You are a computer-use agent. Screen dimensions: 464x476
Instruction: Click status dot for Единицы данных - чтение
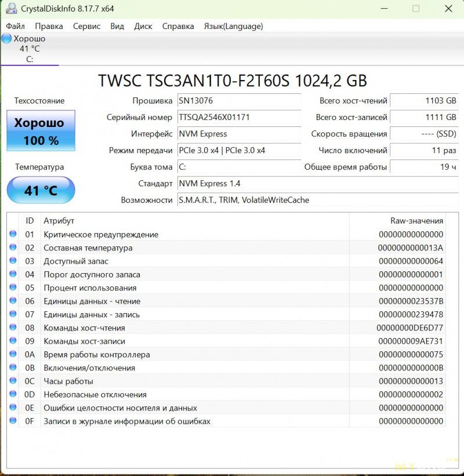point(13,300)
